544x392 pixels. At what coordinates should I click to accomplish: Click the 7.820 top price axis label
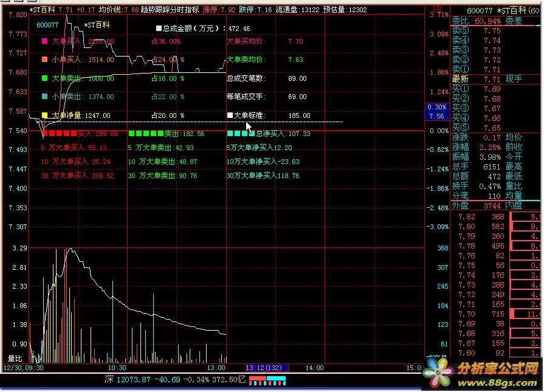click(x=18, y=15)
